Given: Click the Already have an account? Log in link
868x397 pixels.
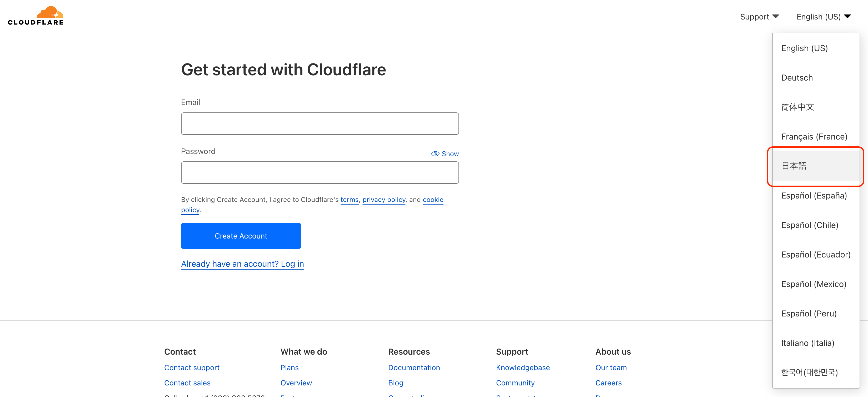Looking at the screenshot, I should [x=242, y=264].
